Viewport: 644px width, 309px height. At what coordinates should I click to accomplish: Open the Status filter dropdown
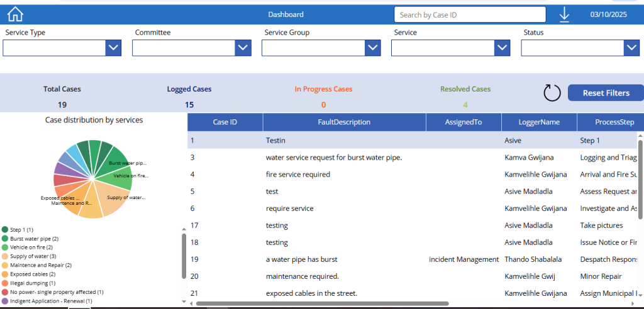tap(631, 48)
